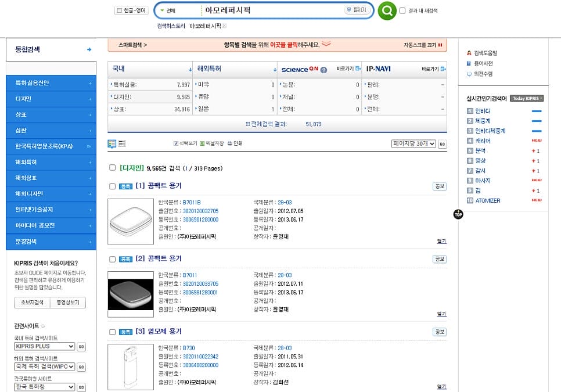This screenshot has height=392, width=561.
Task: Open the 전체 search scope dropdown
Action: pyautogui.click(x=168, y=10)
